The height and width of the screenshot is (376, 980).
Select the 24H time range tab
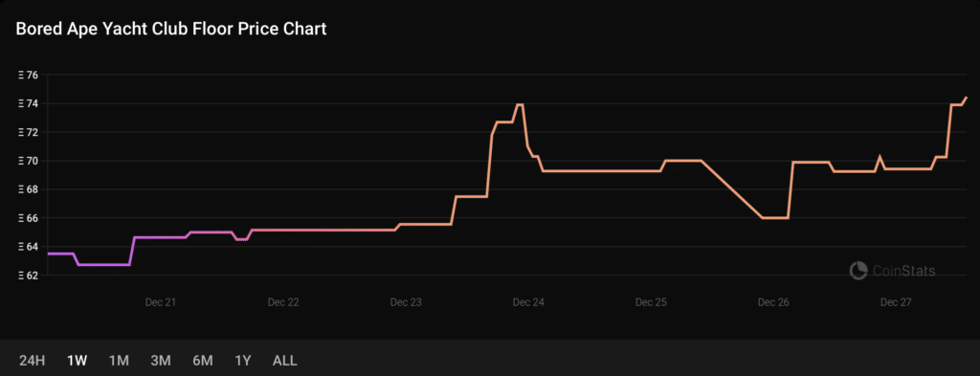(32, 361)
